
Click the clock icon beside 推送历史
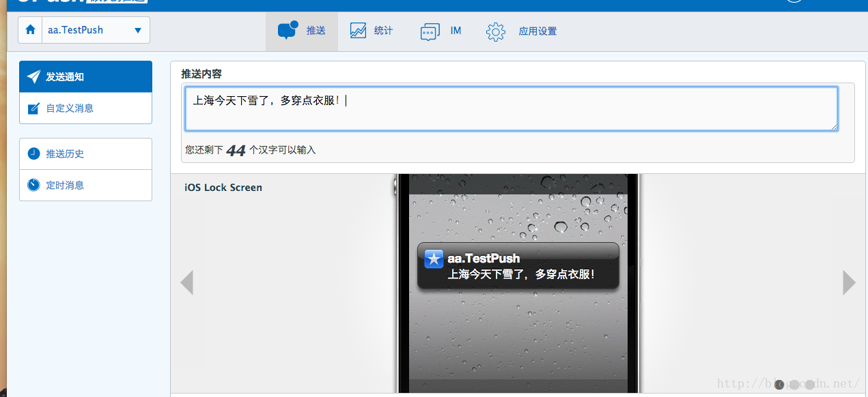pyautogui.click(x=33, y=153)
